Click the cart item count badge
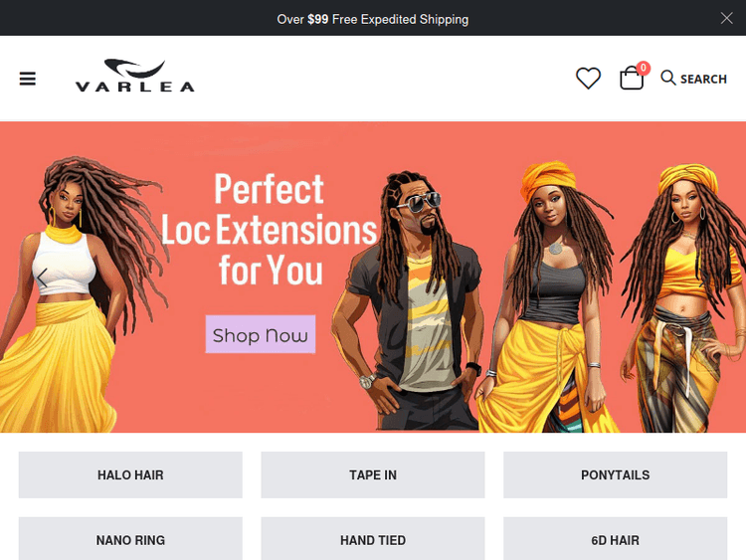The image size is (746, 560). tap(644, 68)
